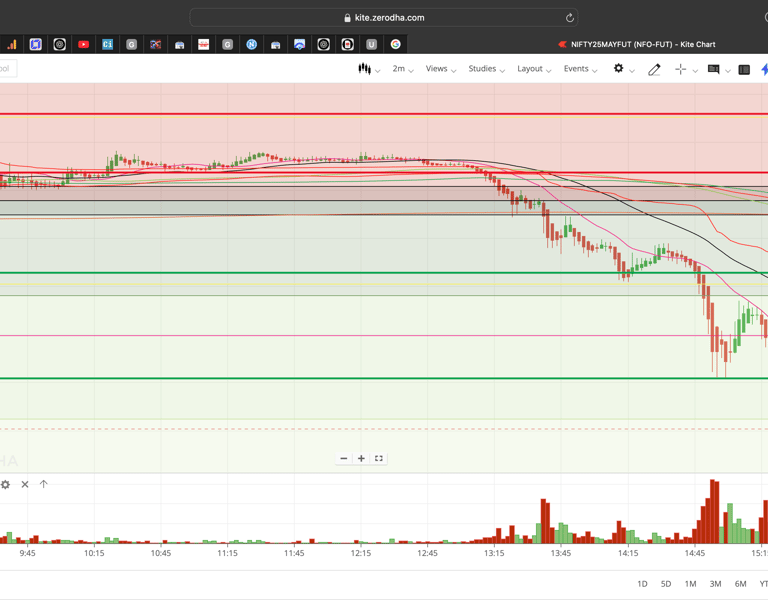
Task: Set chart range to 1M
Action: coord(690,584)
